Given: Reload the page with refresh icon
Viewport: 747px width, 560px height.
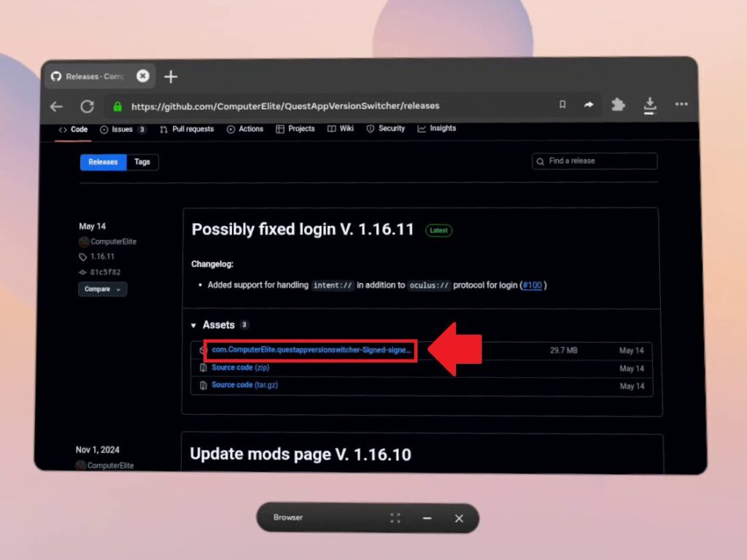Looking at the screenshot, I should click(87, 106).
